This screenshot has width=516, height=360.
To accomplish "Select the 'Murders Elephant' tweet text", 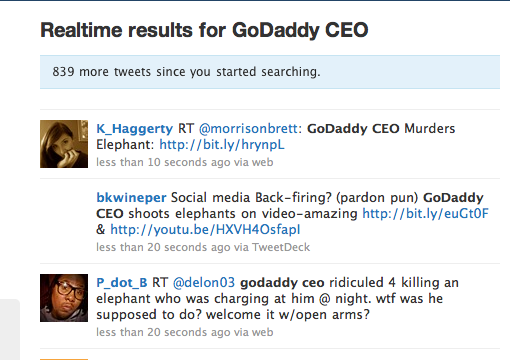I will (275, 136).
